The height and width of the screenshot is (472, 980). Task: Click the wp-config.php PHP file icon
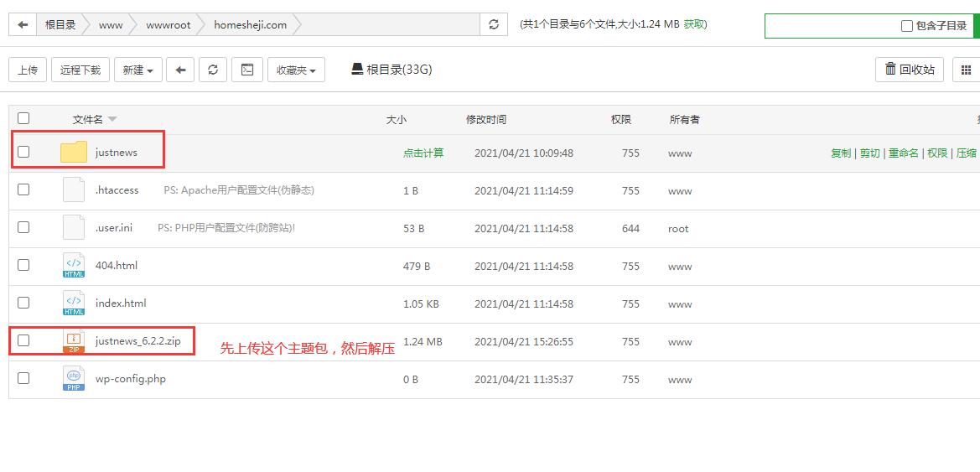(74, 378)
